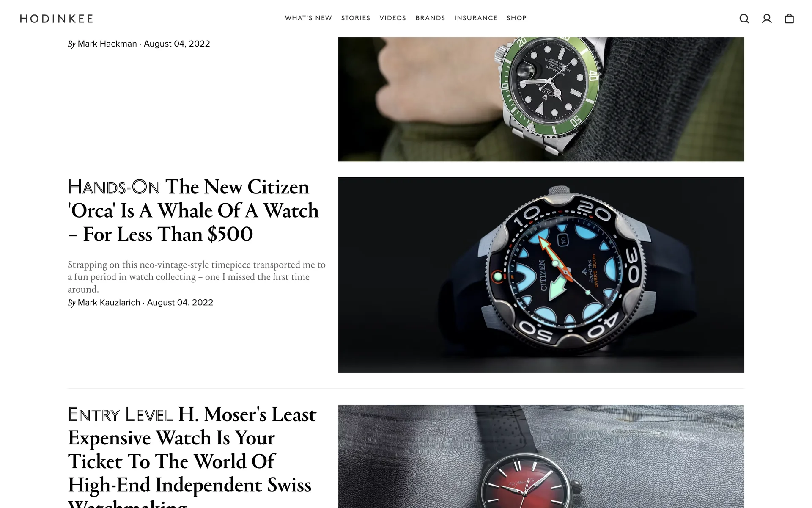Open the Citizen 'Orca' article headline

193,210
